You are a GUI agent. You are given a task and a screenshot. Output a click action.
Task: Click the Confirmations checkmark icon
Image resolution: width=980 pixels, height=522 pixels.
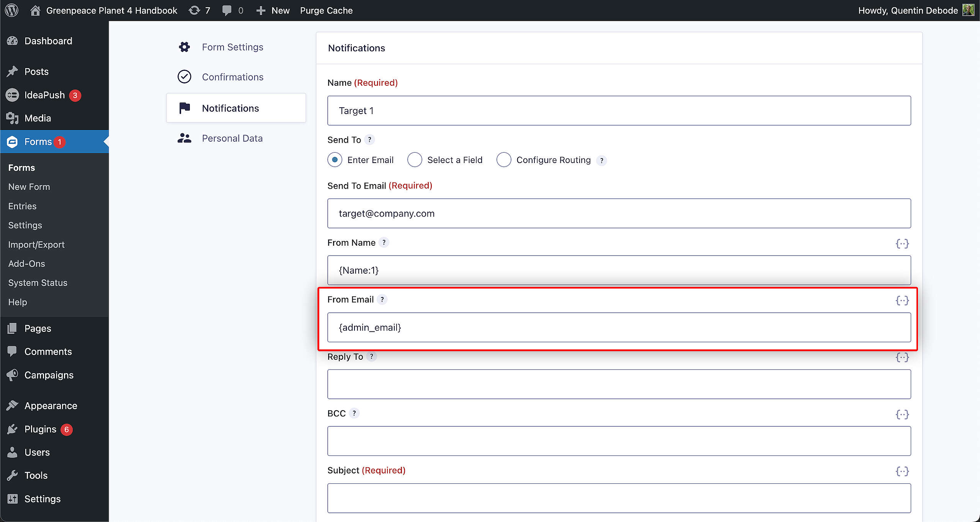(185, 77)
